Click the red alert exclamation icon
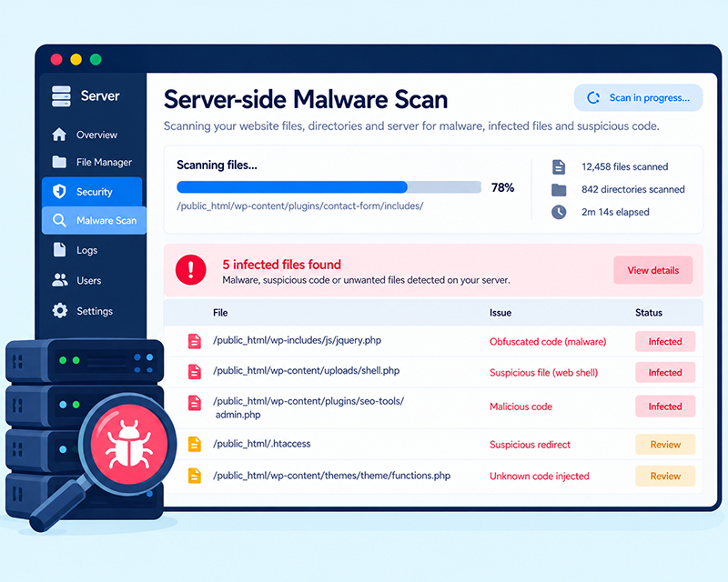Viewport: 728px width, 582px height. 190,270
